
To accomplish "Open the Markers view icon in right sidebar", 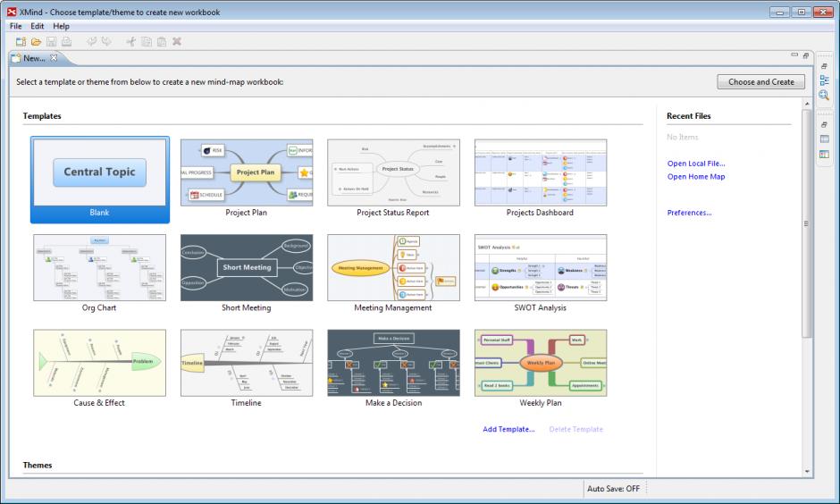I will coord(824,155).
